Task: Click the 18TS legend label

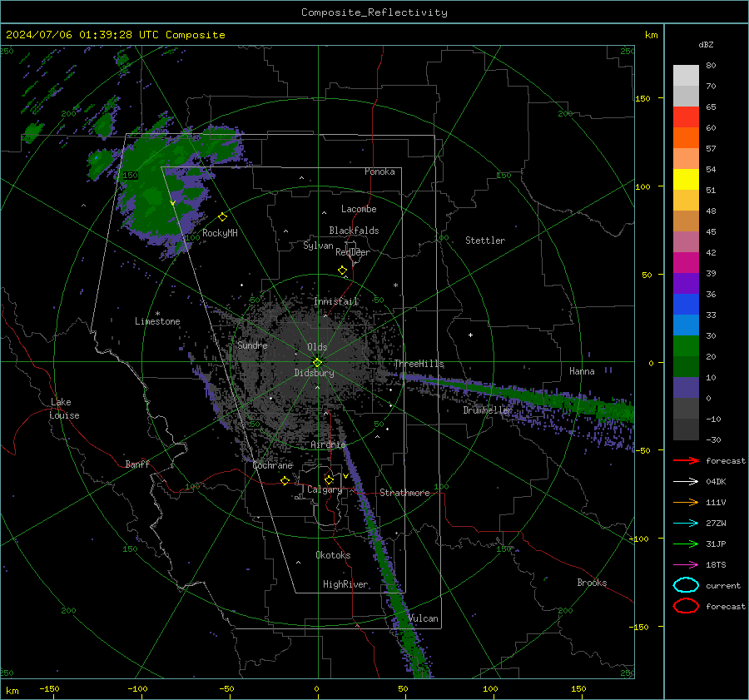Action: pos(716,565)
